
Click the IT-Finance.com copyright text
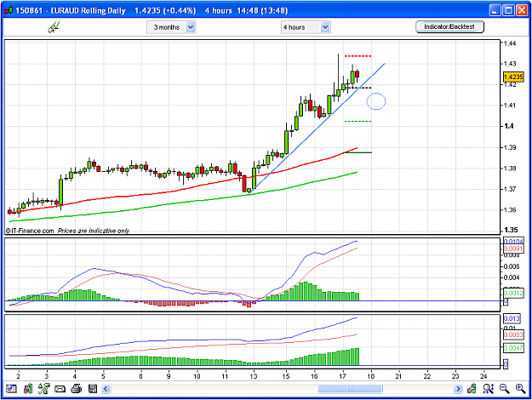(30, 231)
